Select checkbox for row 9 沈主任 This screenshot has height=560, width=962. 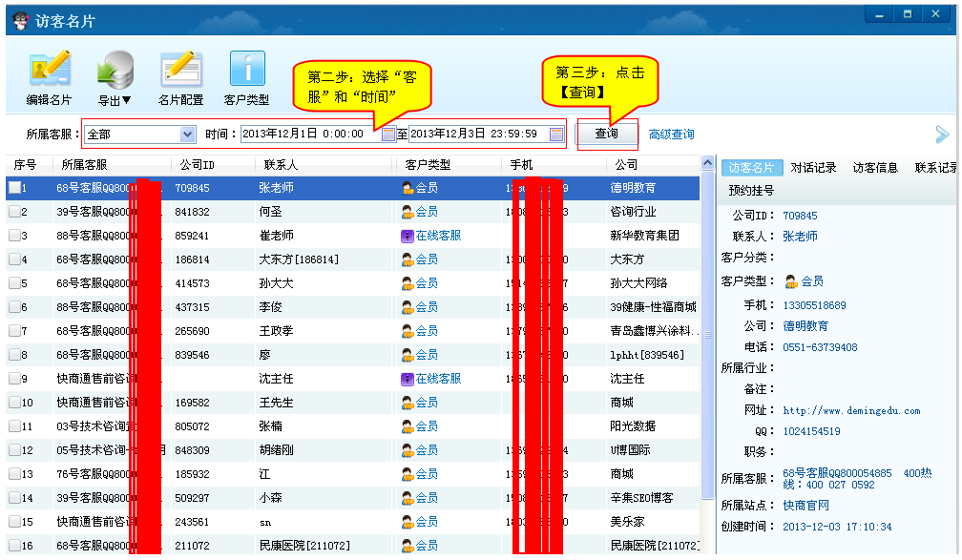pos(14,379)
